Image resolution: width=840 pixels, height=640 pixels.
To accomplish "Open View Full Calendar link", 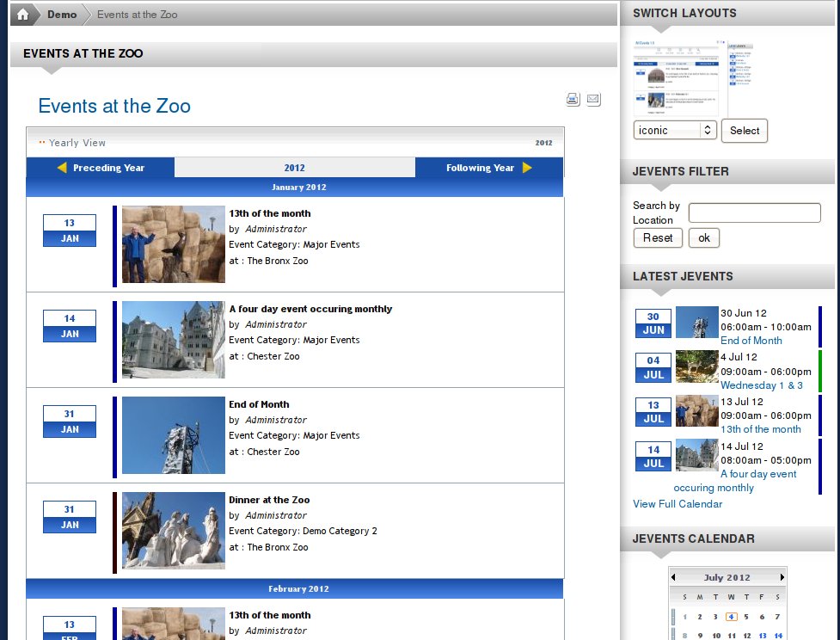I will coord(678,504).
